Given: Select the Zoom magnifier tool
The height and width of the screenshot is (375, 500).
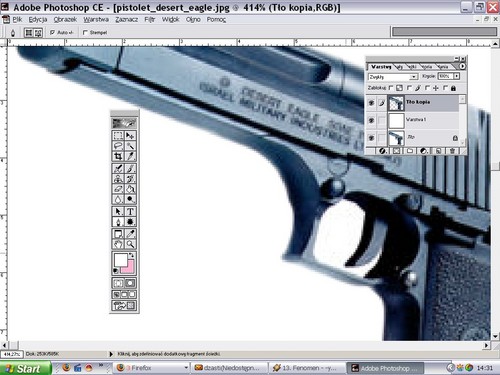Looking at the screenshot, I should pos(130,244).
